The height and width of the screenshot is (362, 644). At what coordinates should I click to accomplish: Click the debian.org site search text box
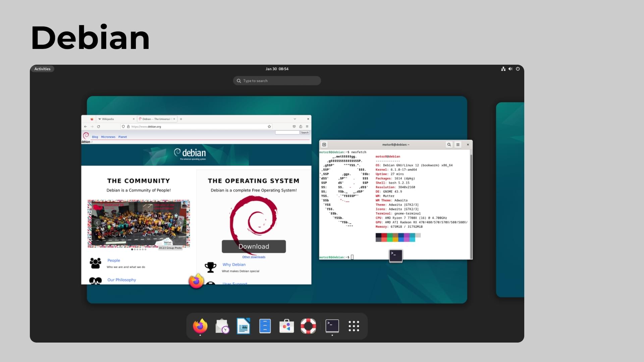click(x=287, y=133)
